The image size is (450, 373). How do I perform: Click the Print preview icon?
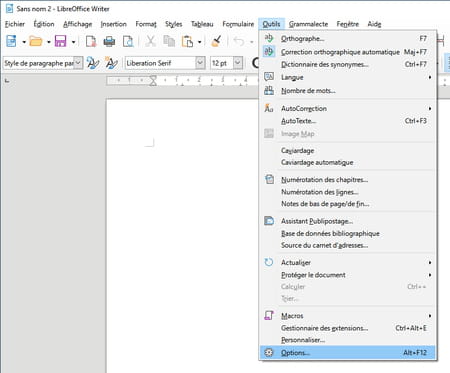pos(128,41)
